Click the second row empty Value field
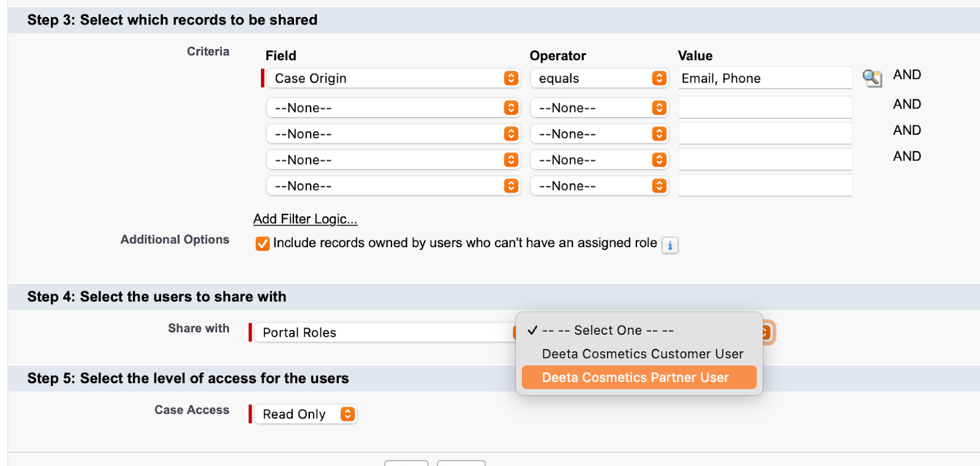This screenshot has height=466, width=980. (x=765, y=107)
